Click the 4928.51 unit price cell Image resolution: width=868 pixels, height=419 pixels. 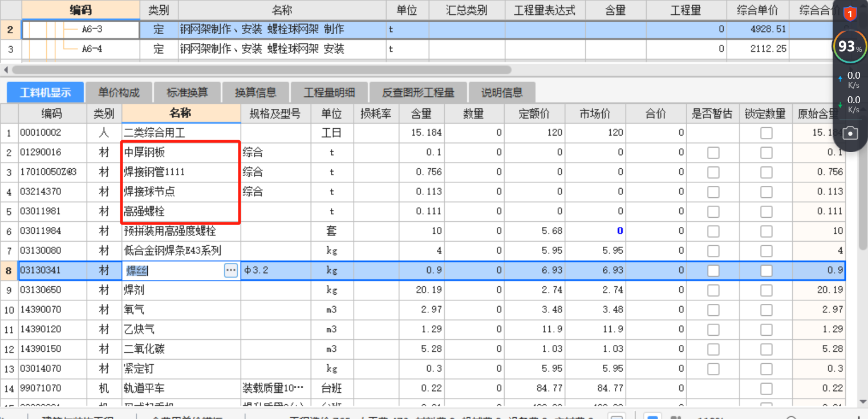point(759,30)
